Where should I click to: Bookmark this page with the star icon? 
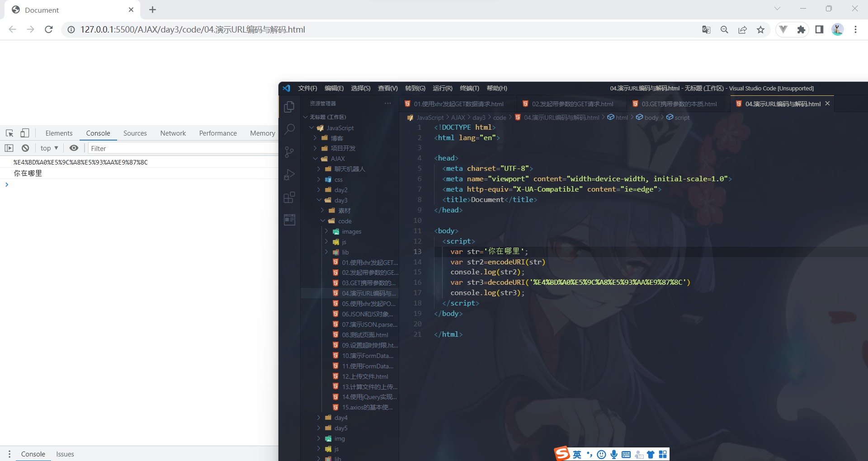click(760, 29)
